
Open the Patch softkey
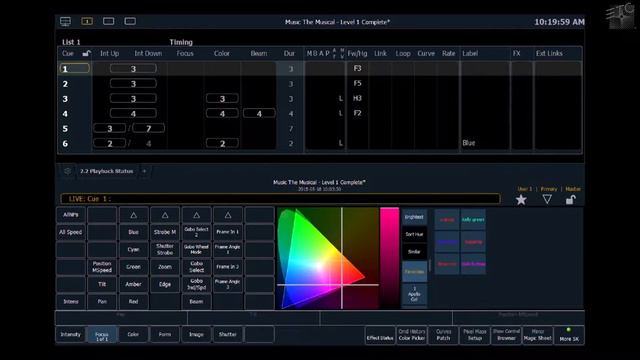[x=443, y=335]
